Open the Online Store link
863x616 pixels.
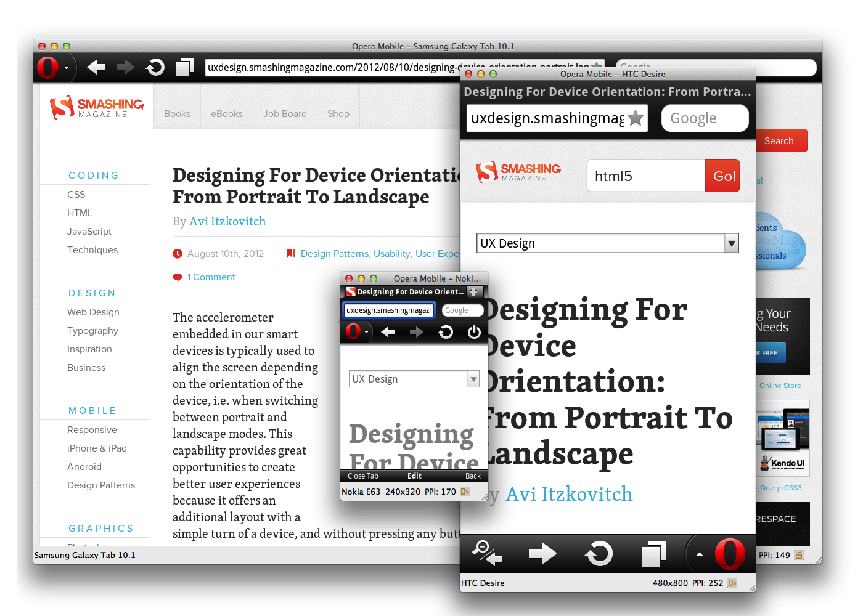tap(780, 386)
